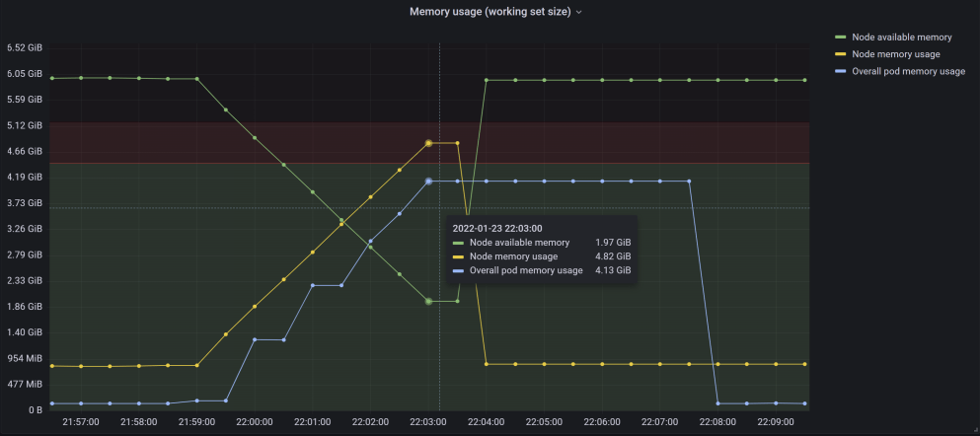Click the 22:06:00 time axis label

602,421
